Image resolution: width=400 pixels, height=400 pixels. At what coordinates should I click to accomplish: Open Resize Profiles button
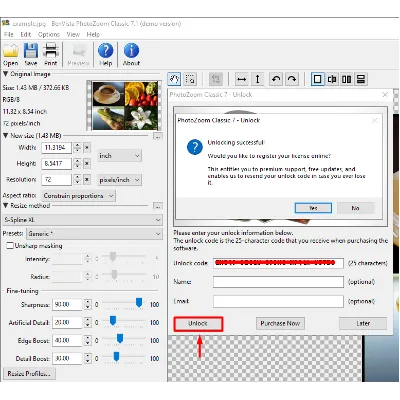tap(29, 374)
